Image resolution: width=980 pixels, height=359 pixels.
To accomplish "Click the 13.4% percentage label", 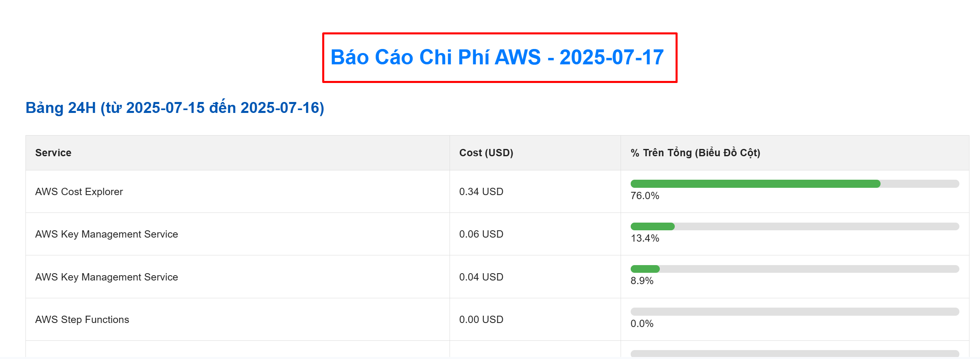I will 644,238.
